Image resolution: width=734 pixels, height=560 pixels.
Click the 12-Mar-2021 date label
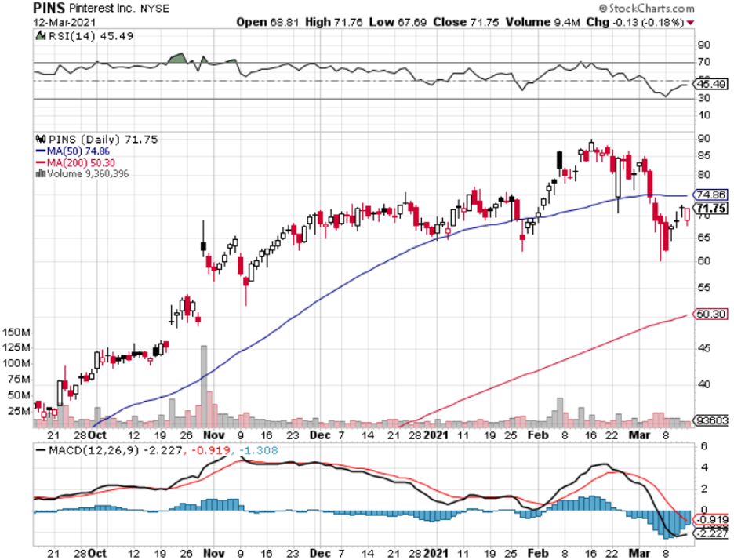[x=64, y=23]
